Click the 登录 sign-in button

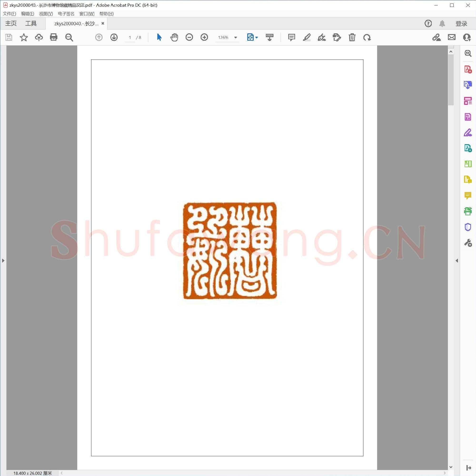pos(461,23)
